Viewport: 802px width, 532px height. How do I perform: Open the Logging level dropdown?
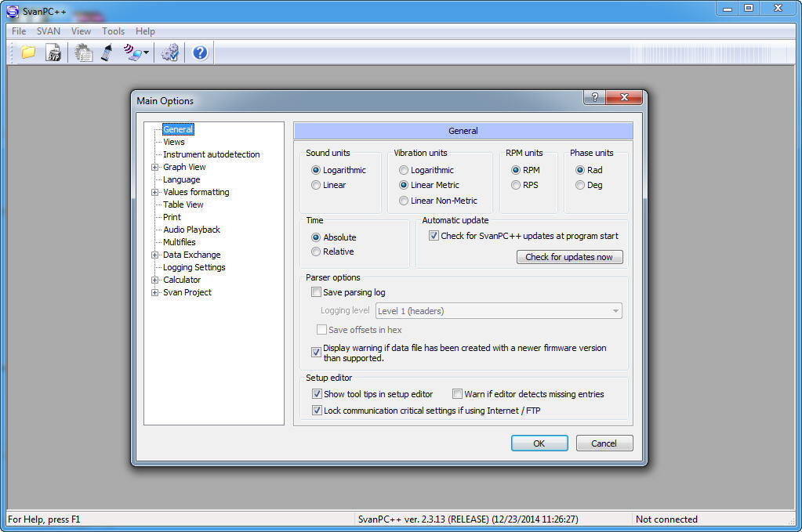(499, 311)
